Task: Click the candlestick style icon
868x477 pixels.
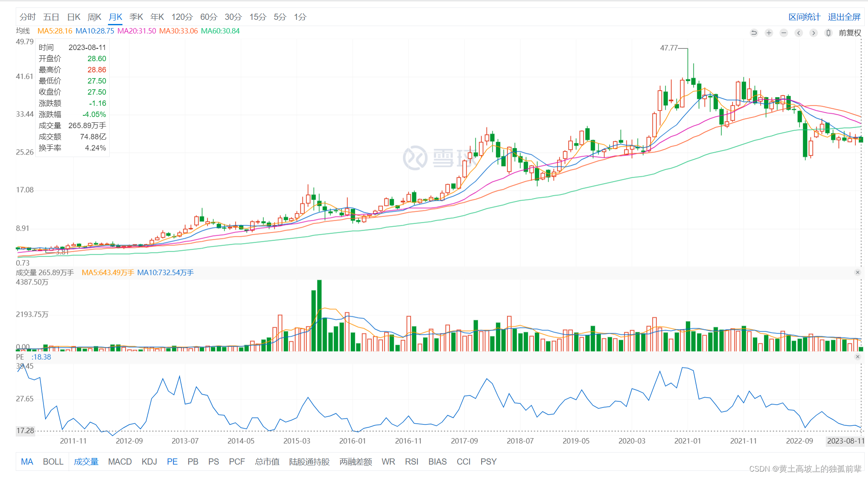Action: (x=828, y=33)
